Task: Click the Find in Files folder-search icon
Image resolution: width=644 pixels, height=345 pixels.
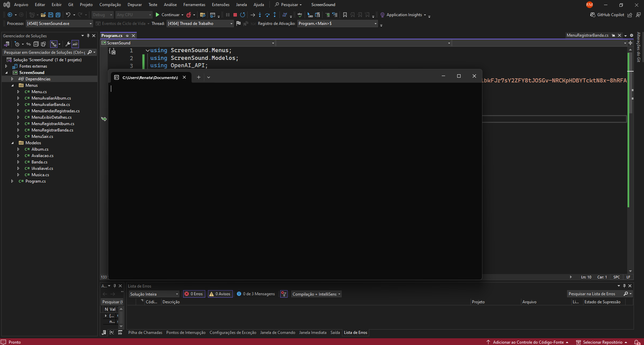Action: 203,15
